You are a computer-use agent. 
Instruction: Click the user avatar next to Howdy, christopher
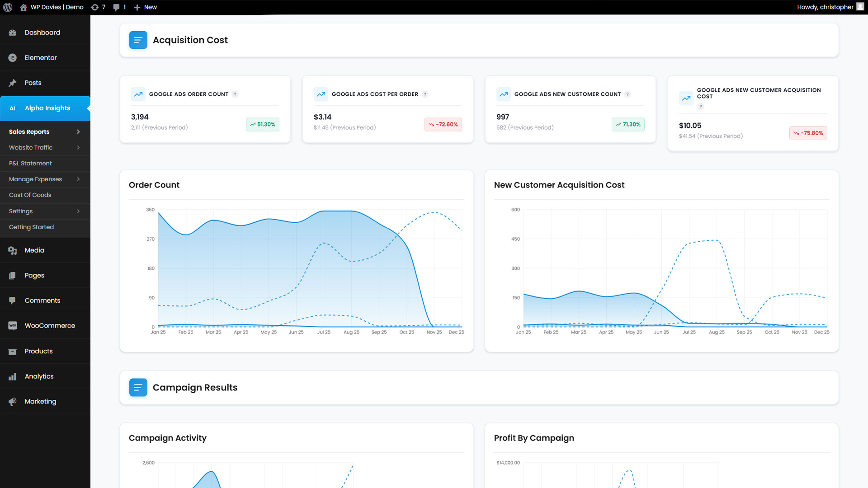click(860, 7)
